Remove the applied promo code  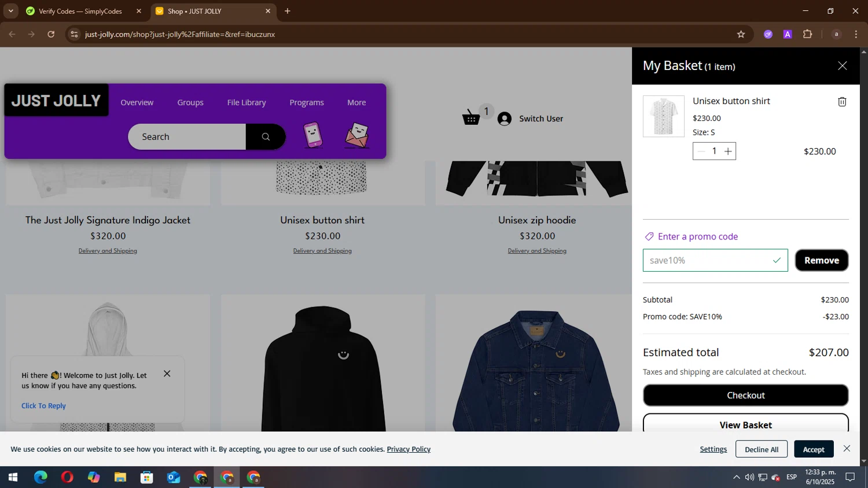tap(822, 260)
